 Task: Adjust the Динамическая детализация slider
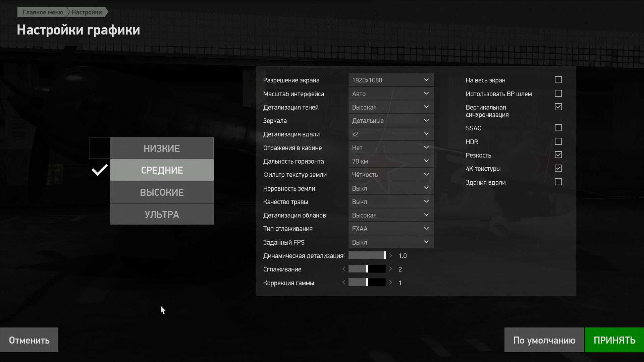[x=367, y=255]
